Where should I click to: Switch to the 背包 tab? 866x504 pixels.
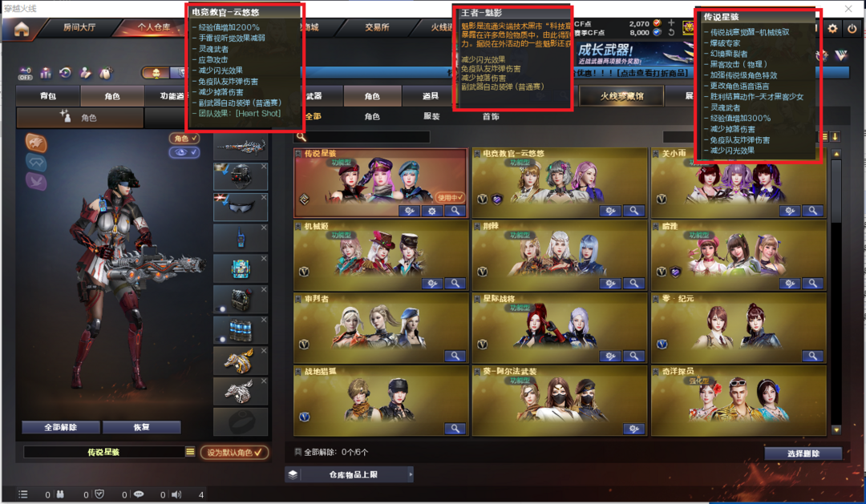(x=48, y=96)
